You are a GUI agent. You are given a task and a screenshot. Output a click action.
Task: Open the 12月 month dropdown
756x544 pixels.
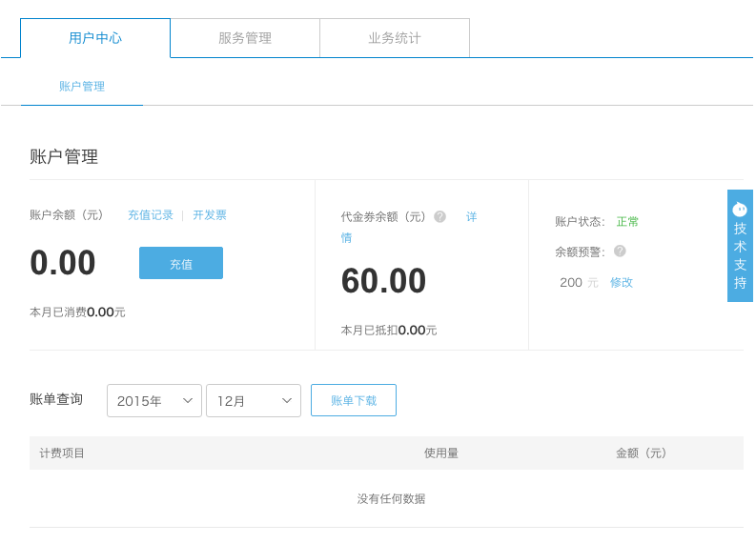[254, 401]
